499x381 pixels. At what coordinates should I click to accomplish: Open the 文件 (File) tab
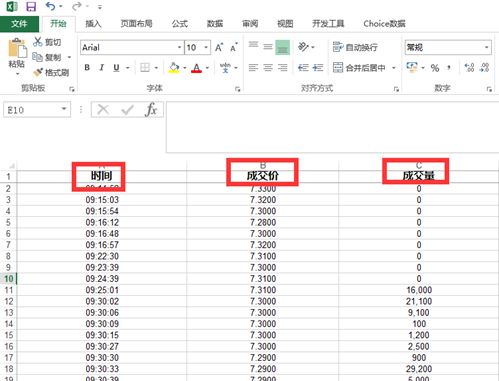19,24
